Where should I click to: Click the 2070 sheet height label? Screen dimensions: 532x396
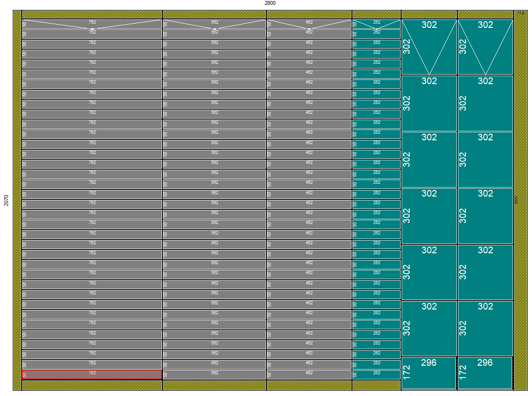[x=6, y=200]
